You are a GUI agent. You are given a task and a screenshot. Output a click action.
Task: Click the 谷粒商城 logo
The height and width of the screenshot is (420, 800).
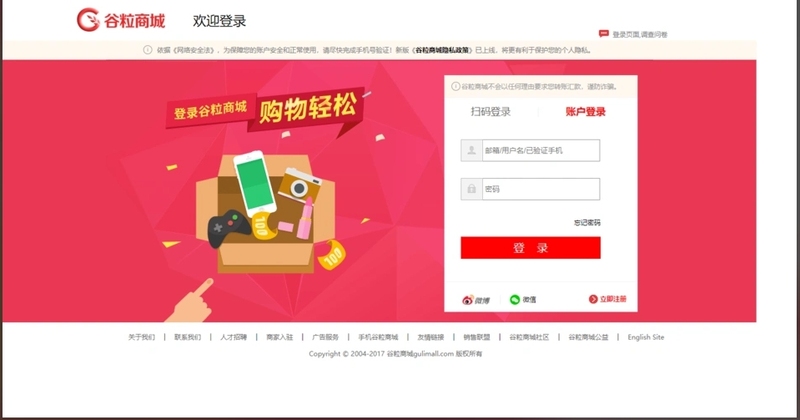point(121,20)
